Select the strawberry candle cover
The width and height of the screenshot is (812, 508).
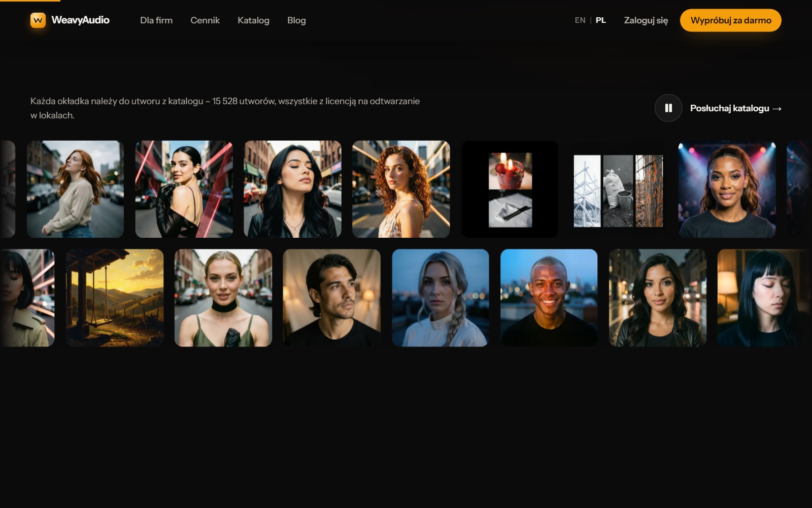(x=510, y=189)
